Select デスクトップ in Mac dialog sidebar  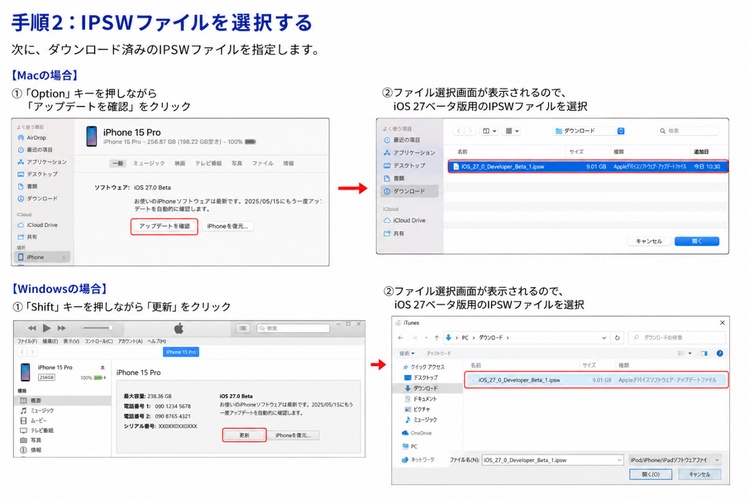(x=404, y=165)
